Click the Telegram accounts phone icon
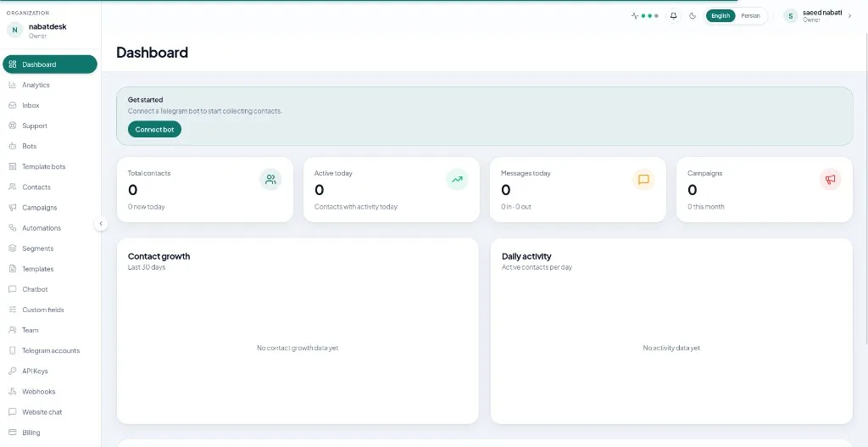This screenshot has width=868, height=447. (13, 350)
